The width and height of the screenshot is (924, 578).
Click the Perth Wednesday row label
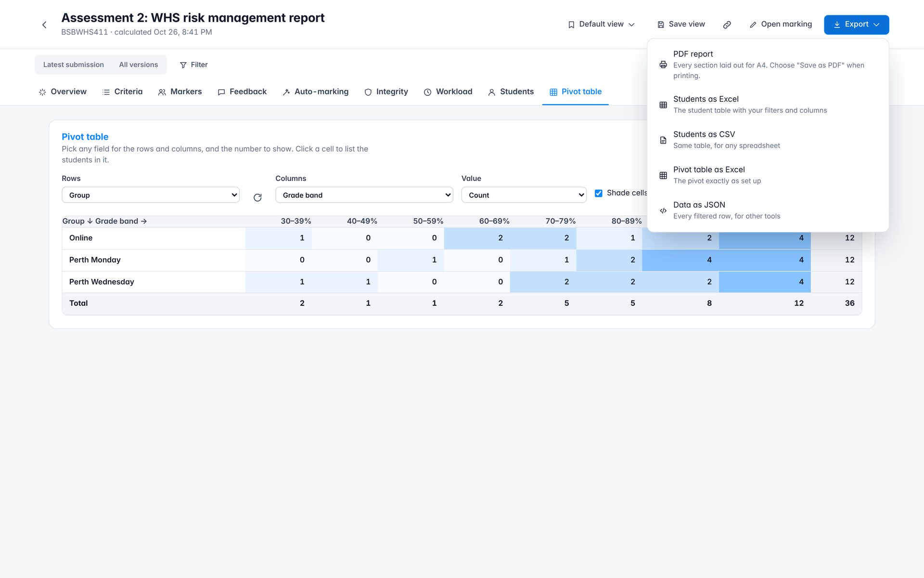tap(102, 282)
